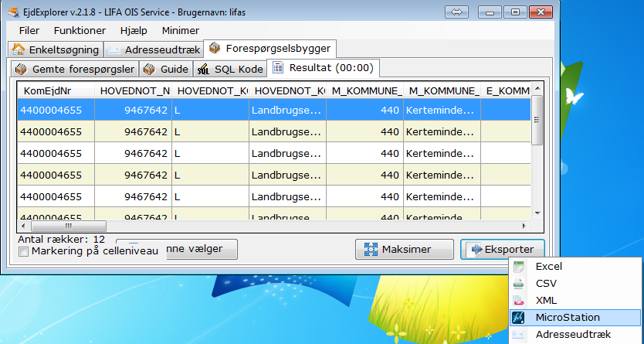The width and height of the screenshot is (644, 344).
Task: Open the Filer menu
Action: [x=29, y=30]
